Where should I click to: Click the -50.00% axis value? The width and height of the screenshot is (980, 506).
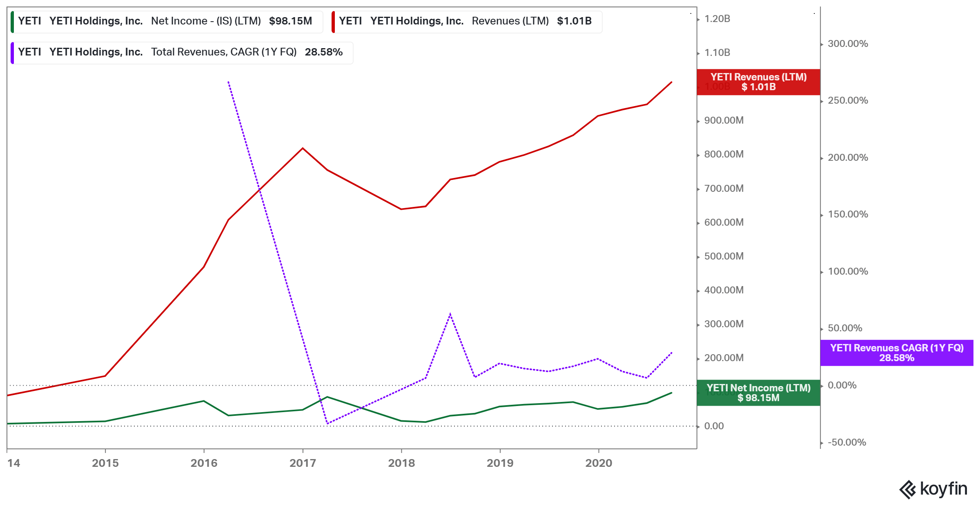pyautogui.click(x=847, y=442)
